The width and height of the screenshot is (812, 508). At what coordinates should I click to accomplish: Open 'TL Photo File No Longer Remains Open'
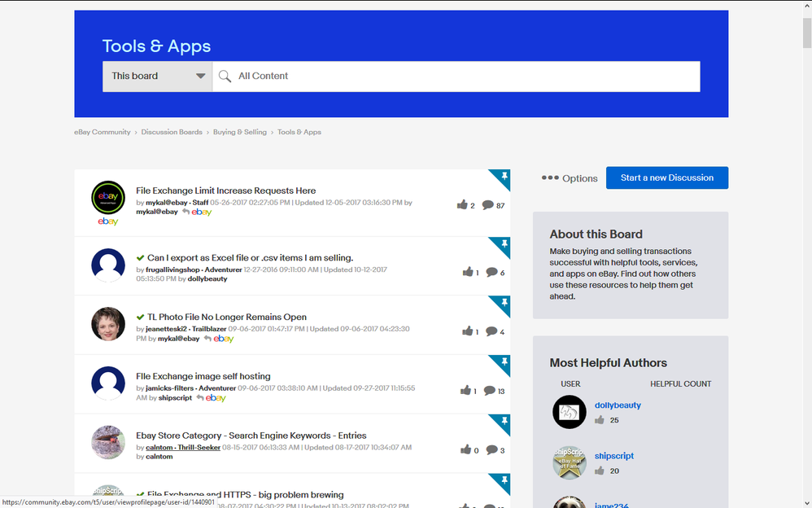[227, 317]
